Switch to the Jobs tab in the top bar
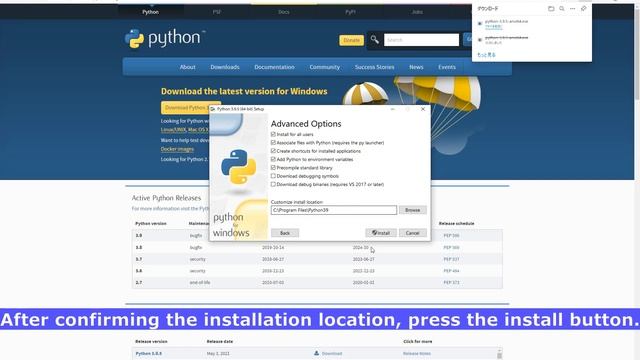The width and height of the screenshot is (640, 360). point(417,12)
